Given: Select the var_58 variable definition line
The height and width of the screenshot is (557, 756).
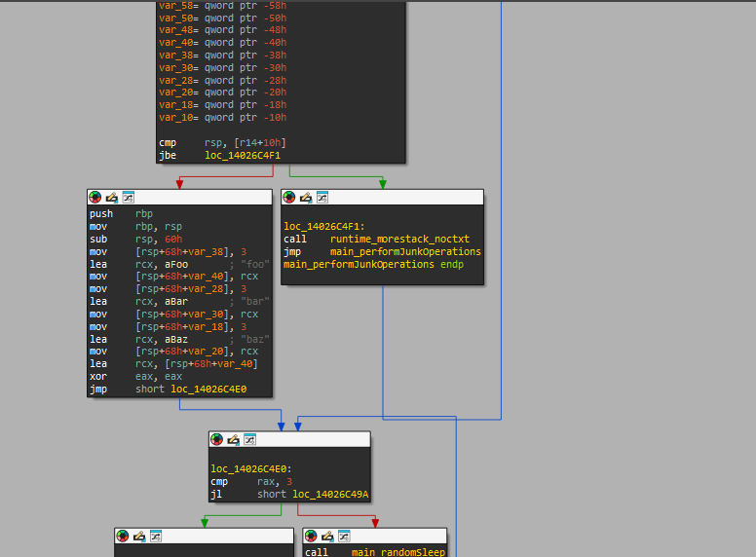Looking at the screenshot, I should [223, 6].
